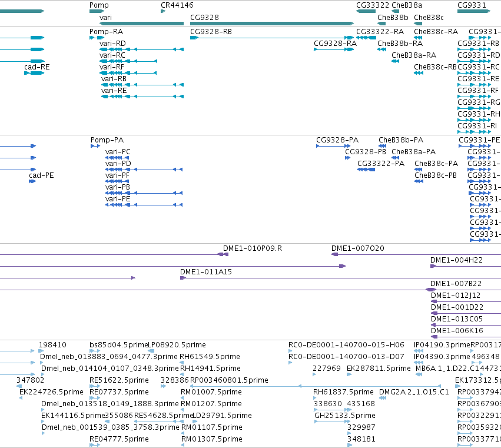Select the CheB38b gene label
This screenshot has width=501, height=448.
tap(393, 17)
